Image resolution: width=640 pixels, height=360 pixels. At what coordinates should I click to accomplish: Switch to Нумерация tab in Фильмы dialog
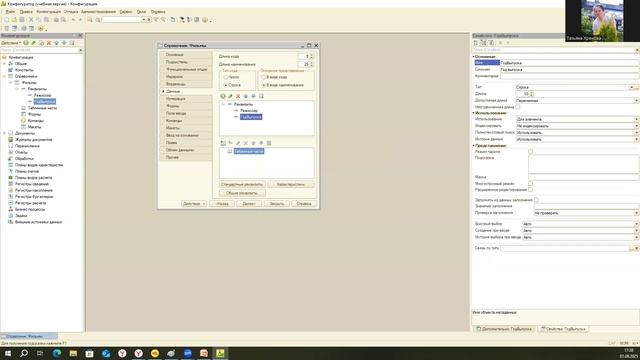186,99
